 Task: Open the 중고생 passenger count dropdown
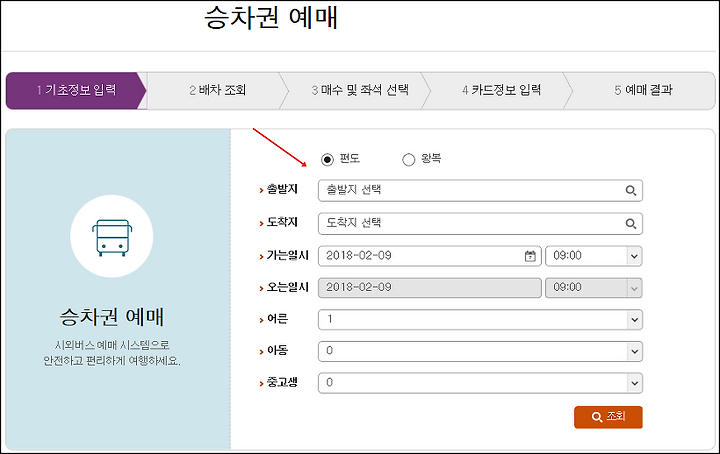(x=480, y=383)
